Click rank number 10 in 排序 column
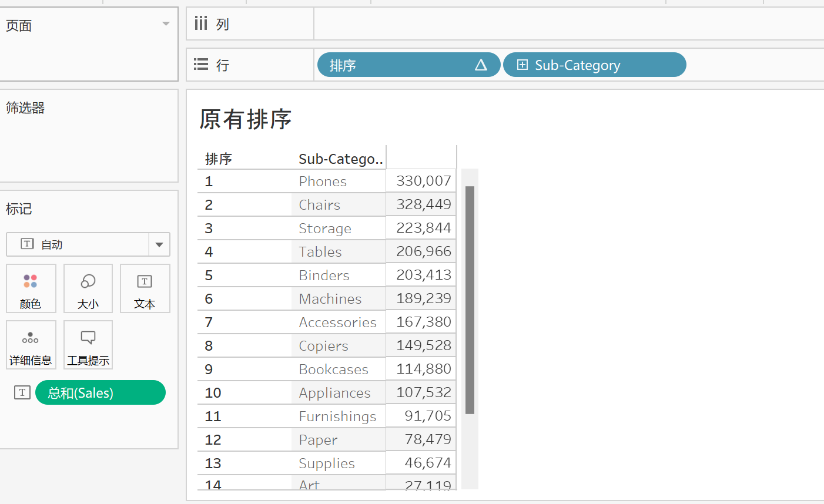The image size is (824, 504). 213,393
